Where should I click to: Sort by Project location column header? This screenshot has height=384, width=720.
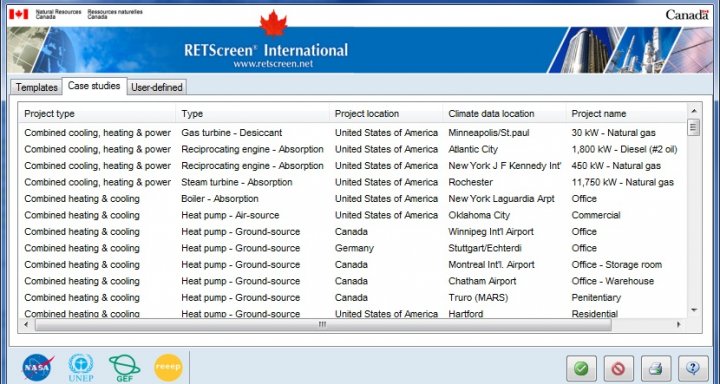click(x=386, y=113)
